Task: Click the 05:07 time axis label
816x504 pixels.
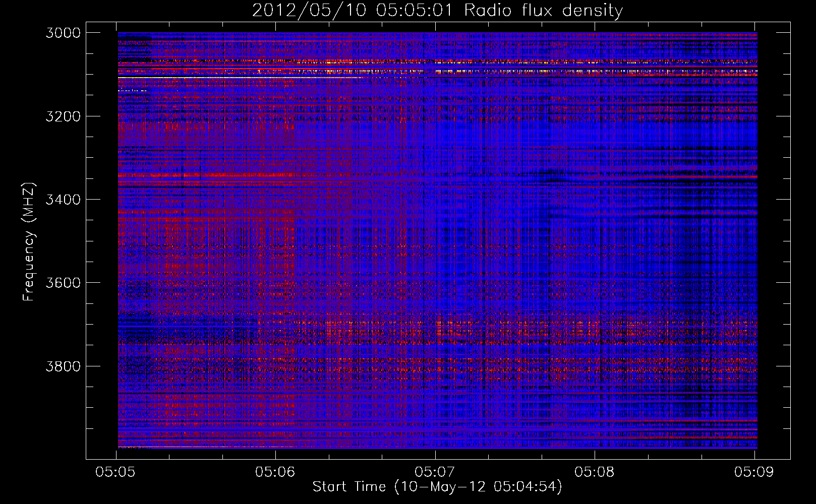Action: pyautogui.click(x=434, y=472)
